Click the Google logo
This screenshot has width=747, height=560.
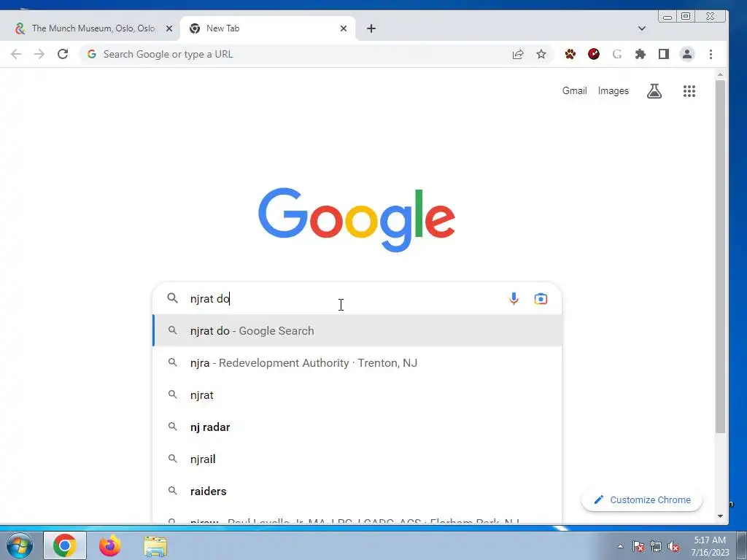(x=356, y=219)
